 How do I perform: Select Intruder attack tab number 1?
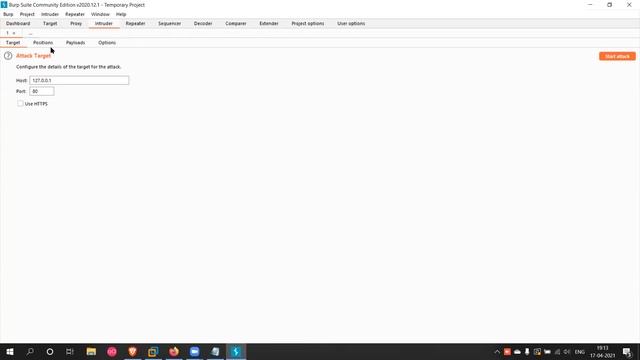tap(7, 33)
